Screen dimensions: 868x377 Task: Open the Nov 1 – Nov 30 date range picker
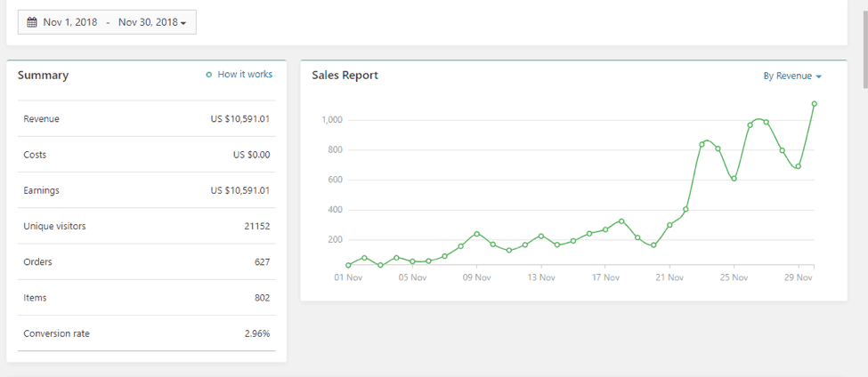click(107, 22)
